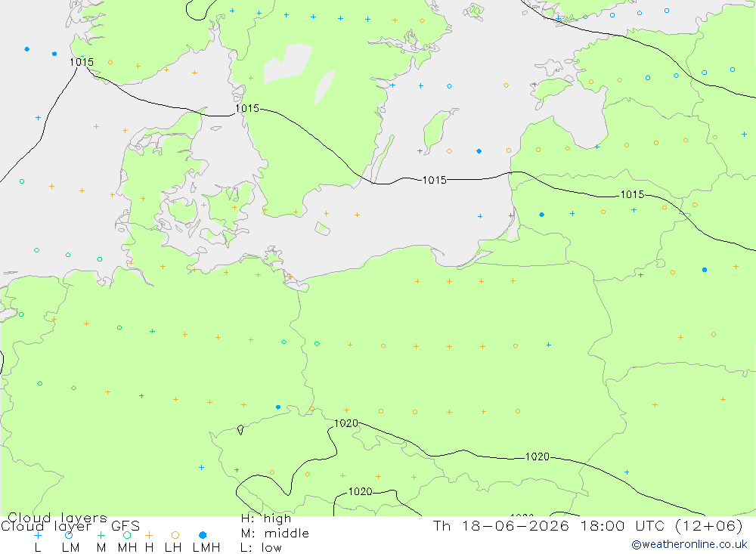The image size is (756, 554).
Task: Click the 'LM' legend label text
Action: coord(71,548)
